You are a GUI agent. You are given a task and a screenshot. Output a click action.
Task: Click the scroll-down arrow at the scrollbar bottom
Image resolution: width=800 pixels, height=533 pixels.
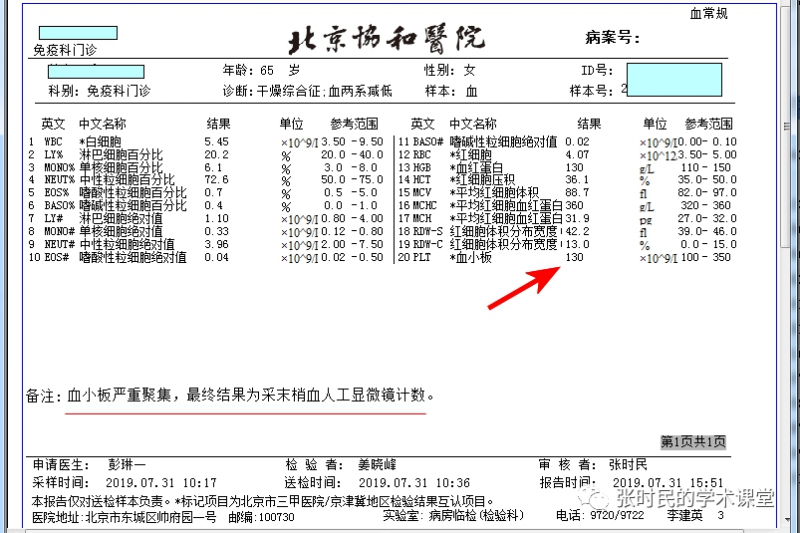786,521
